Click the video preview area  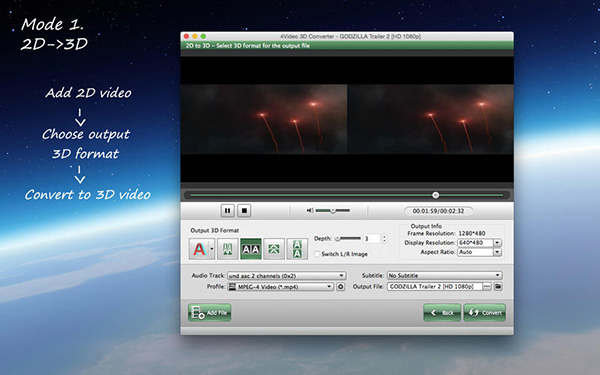tap(347, 119)
